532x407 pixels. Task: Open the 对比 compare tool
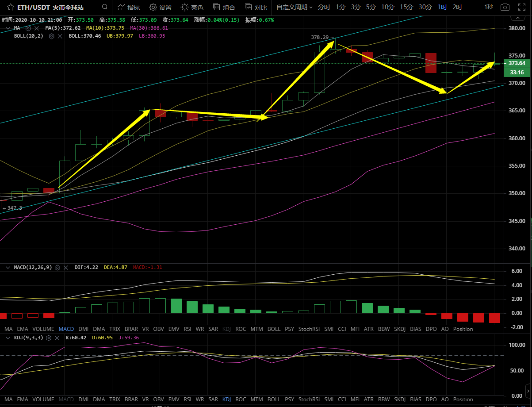[256, 7]
